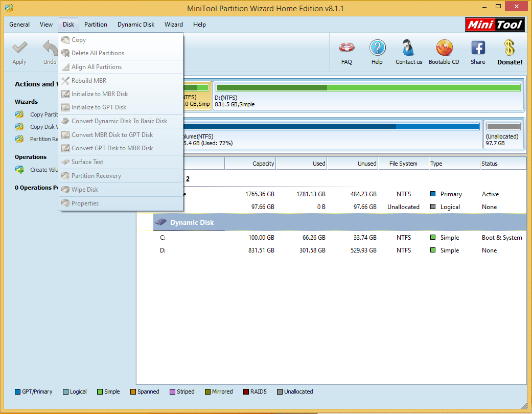The width and height of the screenshot is (532, 414).
Task: Select the Unallocated 97.7 GB block
Action: pyautogui.click(x=503, y=134)
